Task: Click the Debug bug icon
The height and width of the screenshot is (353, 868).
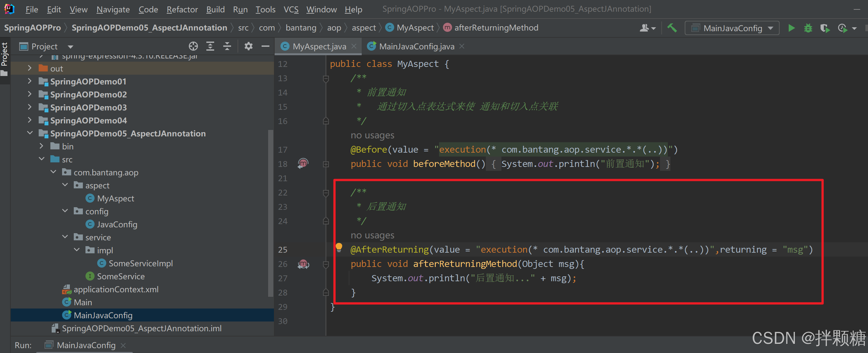Action: (808, 28)
